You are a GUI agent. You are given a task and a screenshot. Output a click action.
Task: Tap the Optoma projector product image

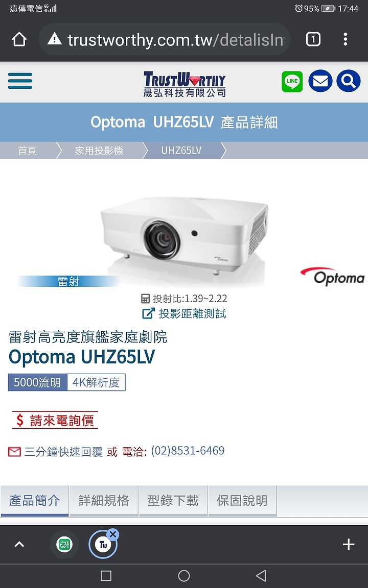pyautogui.click(x=185, y=237)
